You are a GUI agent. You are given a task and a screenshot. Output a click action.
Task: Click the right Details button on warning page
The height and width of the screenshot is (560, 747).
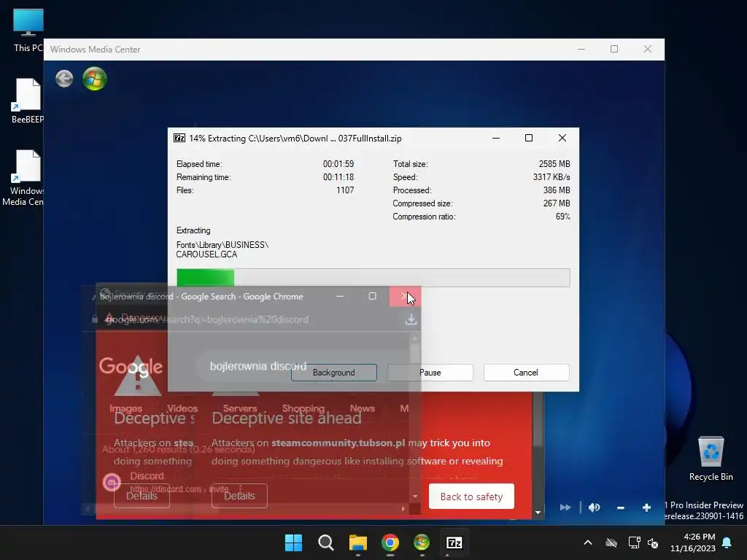coord(239,496)
